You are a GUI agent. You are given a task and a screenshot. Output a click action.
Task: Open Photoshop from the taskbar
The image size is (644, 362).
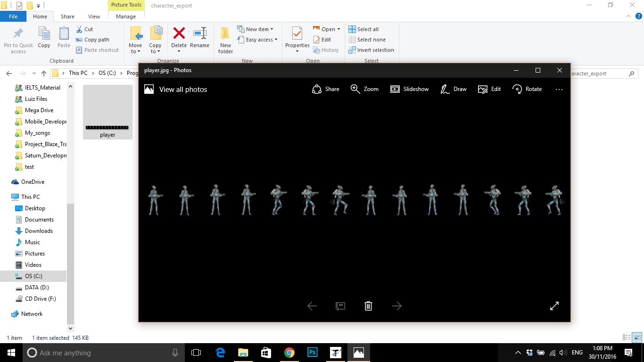pyautogui.click(x=312, y=353)
